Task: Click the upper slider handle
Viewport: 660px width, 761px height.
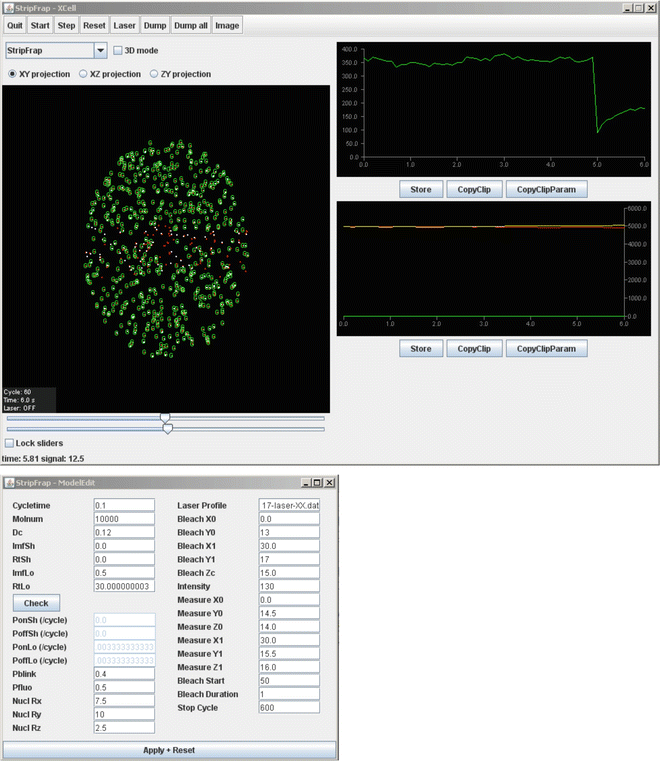Action: point(165,417)
